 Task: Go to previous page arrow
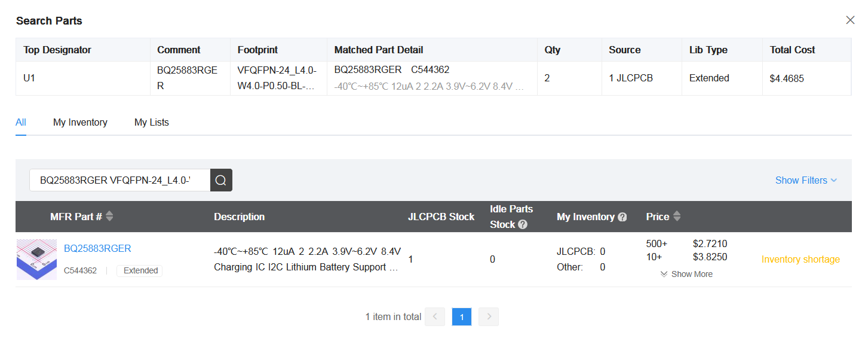click(x=435, y=317)
